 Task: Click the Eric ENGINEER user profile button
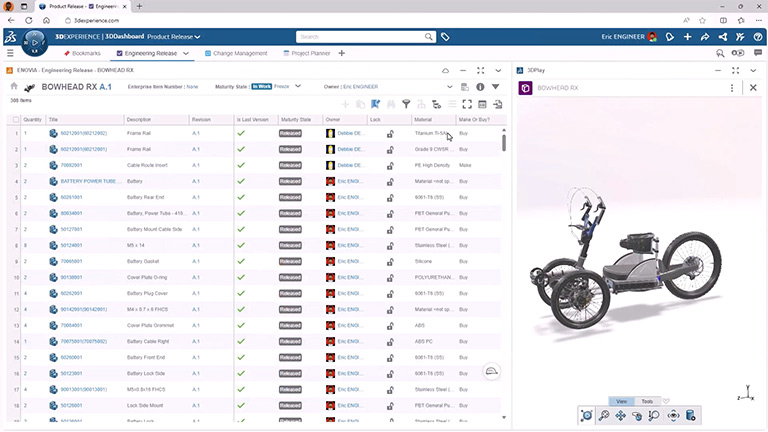pos(629,37)
